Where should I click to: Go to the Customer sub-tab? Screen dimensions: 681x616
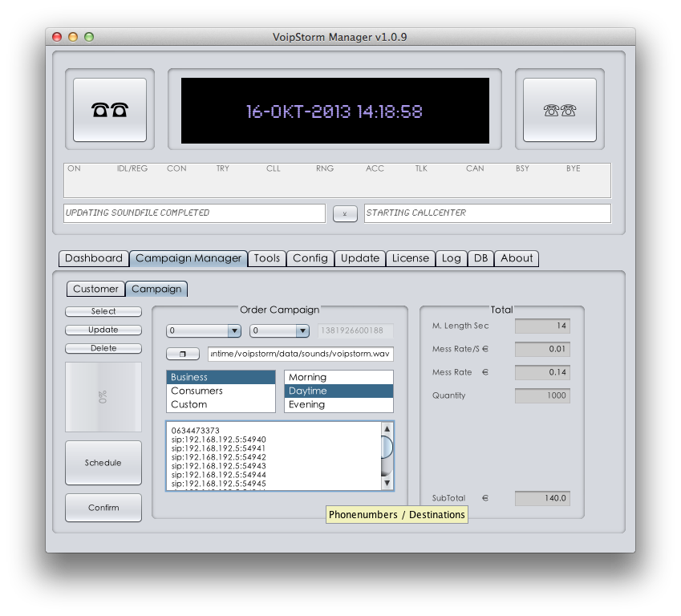click(x=95, y=289)
